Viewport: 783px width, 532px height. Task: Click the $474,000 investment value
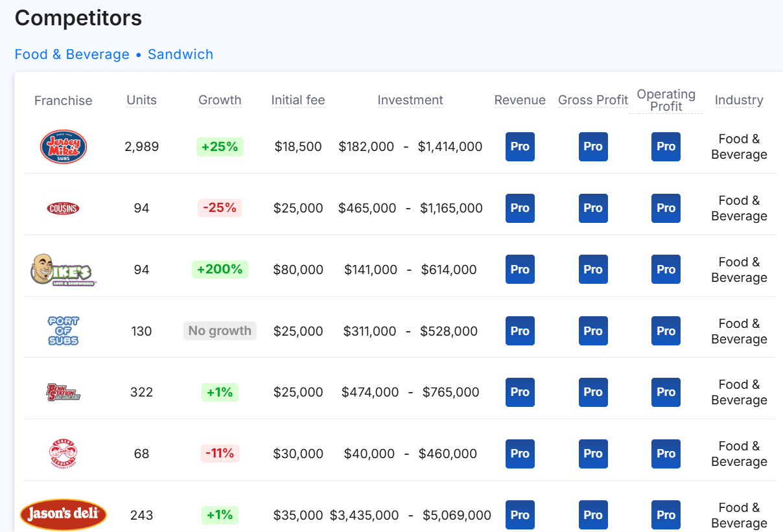point(370,392)
